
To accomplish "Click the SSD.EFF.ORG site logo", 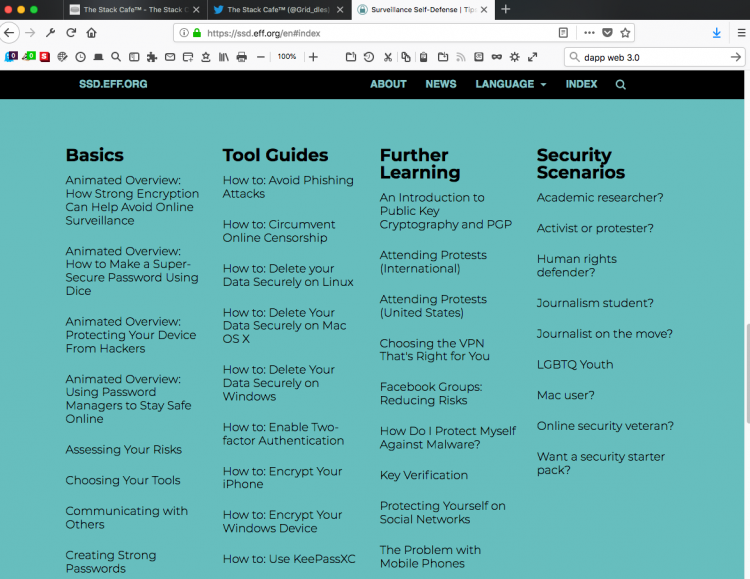I will pos(113,84).
